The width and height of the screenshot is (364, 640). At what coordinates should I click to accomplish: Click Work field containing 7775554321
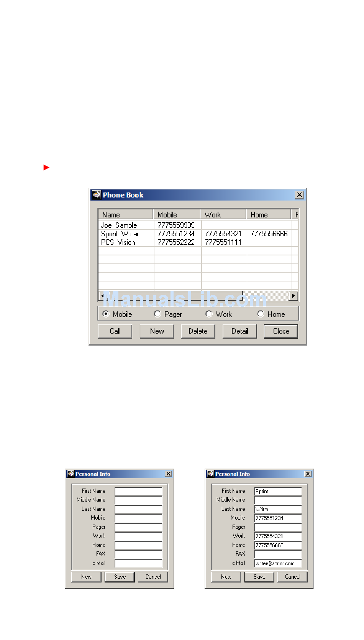[x=278, y=536]
